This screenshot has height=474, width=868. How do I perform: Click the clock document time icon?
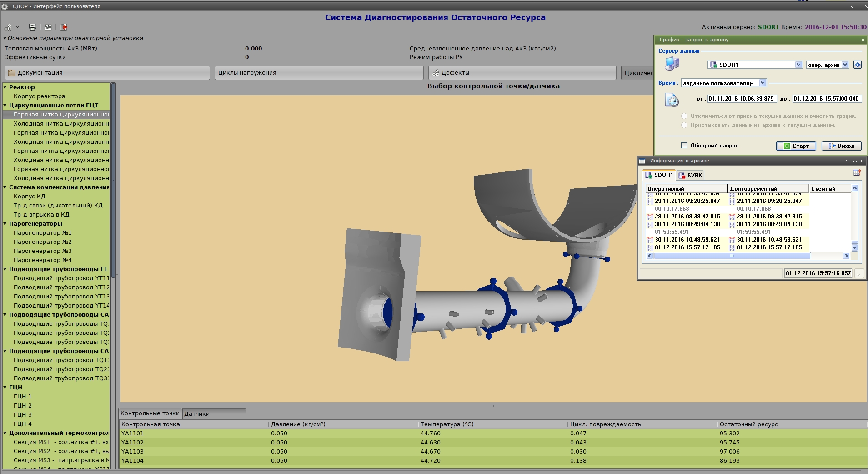click(x=672, y=100)
